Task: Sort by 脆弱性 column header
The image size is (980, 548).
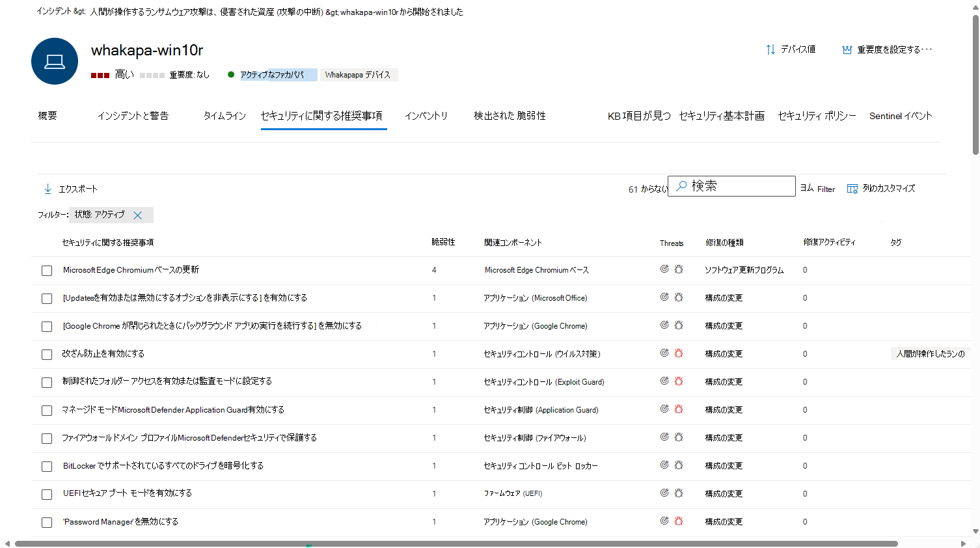Action: 443,242
